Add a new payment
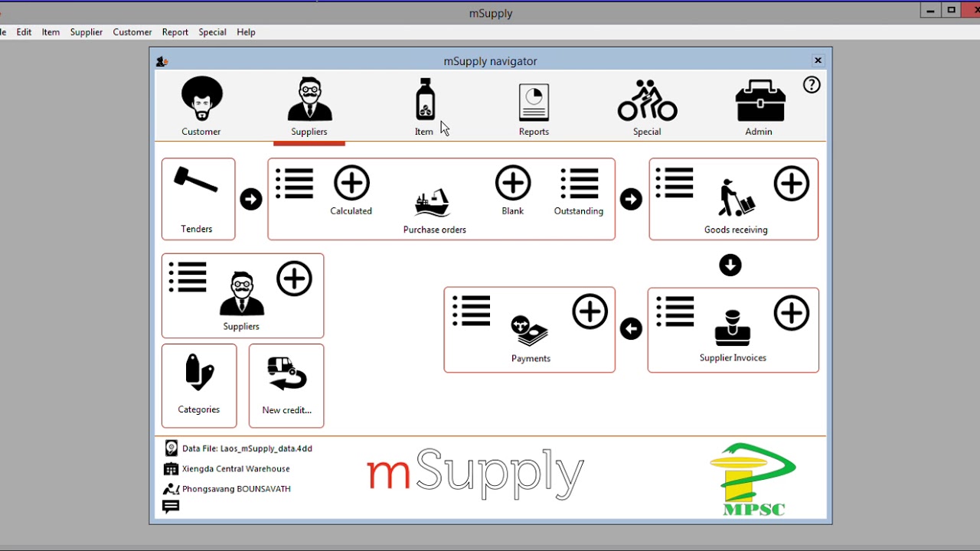This screenshot has height=551, width=980. pos(590,311)
